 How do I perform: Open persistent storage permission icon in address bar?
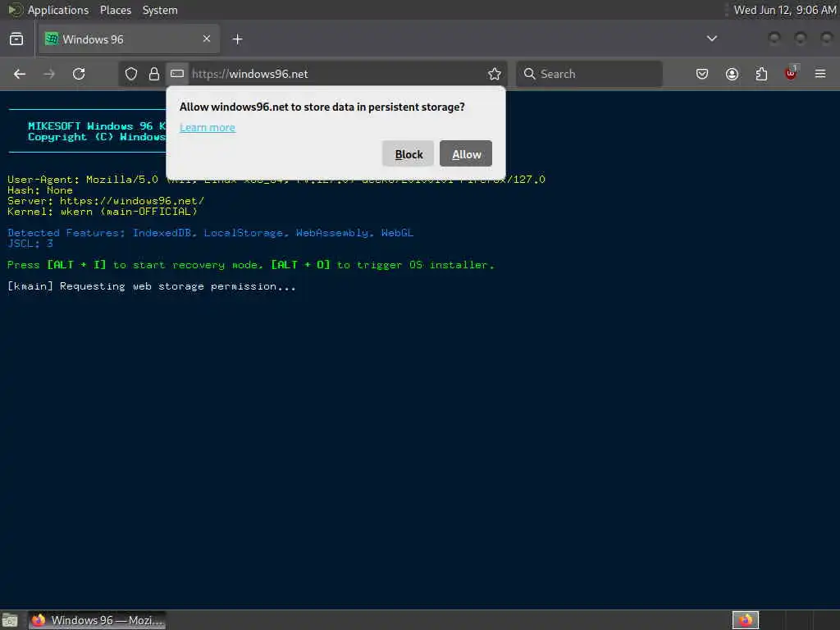pos(177,73)
